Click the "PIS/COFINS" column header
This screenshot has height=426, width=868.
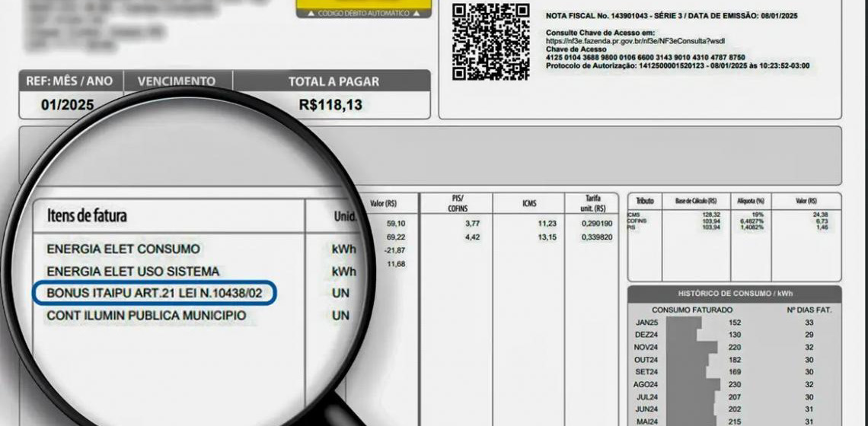pos(457,203)
